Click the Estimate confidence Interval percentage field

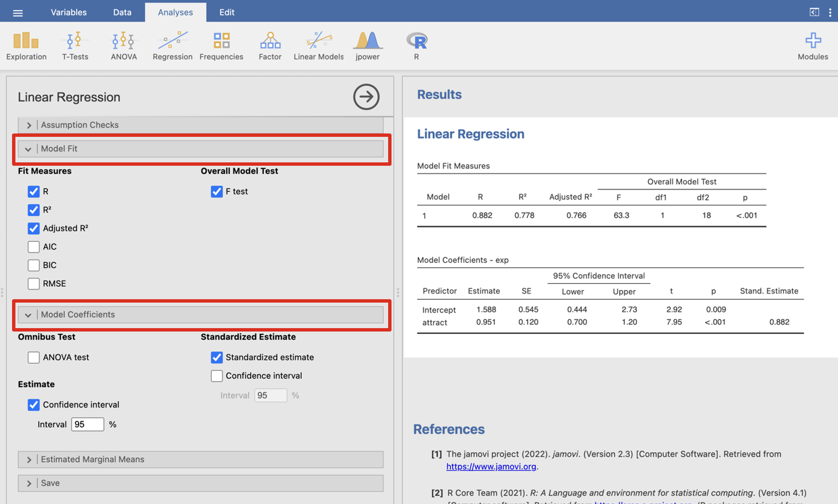[x=87, y=424]
